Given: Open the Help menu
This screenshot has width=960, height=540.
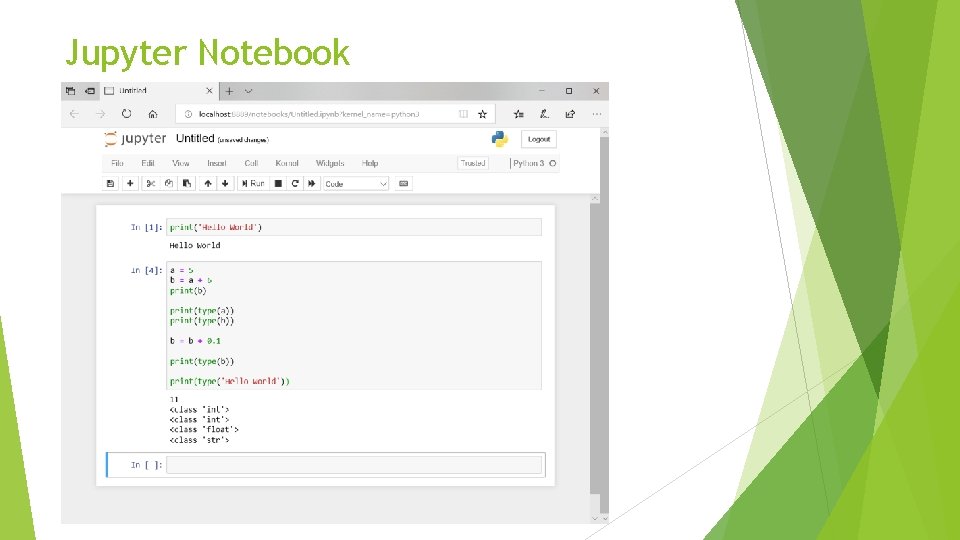Looking at the screenshot, I should [x=370, y=163].
